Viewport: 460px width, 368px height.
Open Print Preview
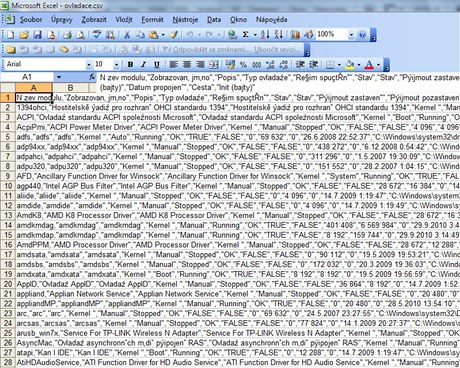click(x=80, y=35)
